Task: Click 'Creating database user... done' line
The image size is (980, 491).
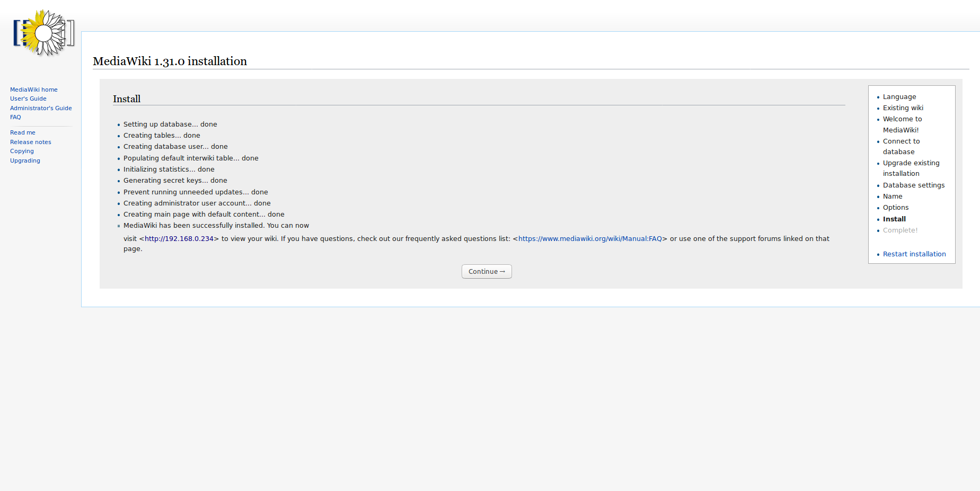Action: [175, 147]
